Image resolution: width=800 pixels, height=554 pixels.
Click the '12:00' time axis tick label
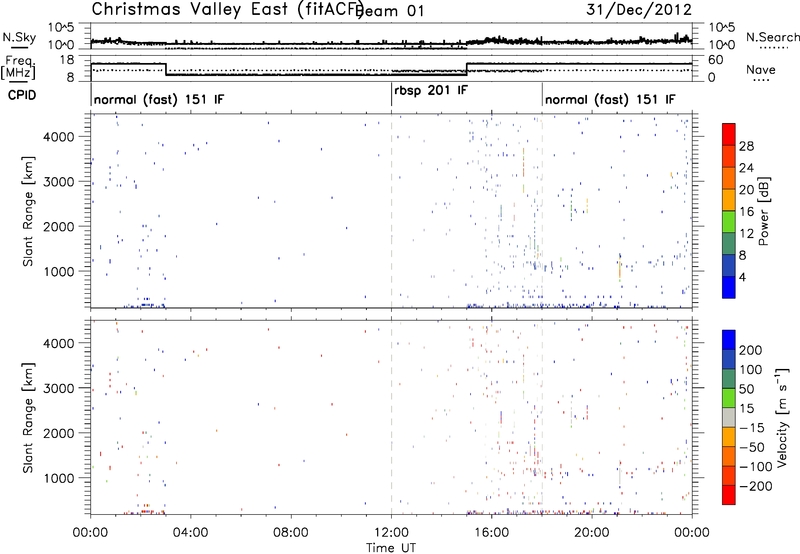(x=391, y=533)
